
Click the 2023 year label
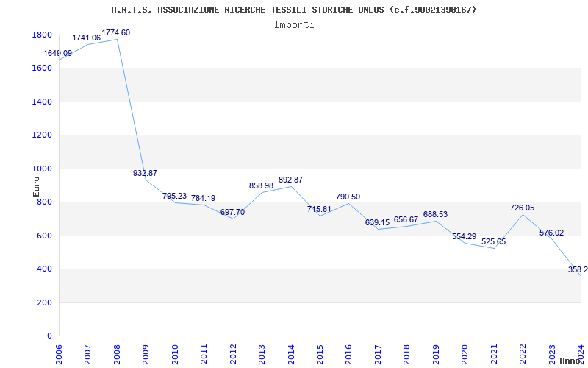point(553,355)
